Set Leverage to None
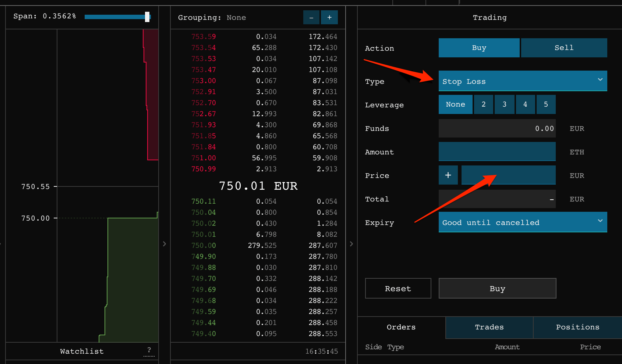This screenshot has height=364, width=622. tap(455, 104)
